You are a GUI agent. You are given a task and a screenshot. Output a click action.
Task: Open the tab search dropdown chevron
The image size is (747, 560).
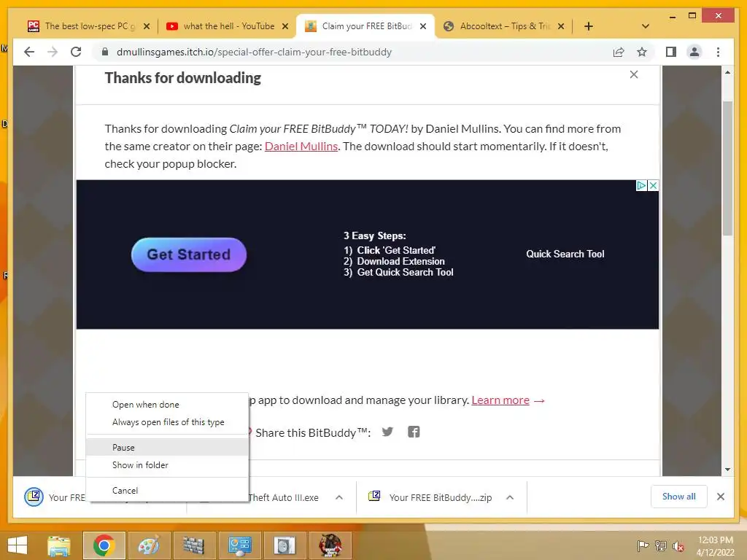click(645, 26)
